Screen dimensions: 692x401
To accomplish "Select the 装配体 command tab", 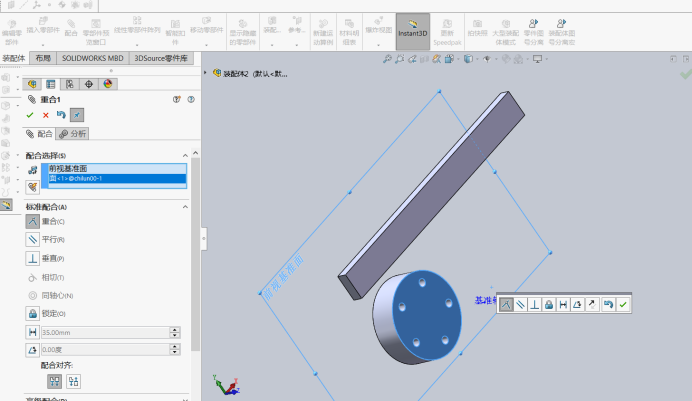I will coord(14,58).
